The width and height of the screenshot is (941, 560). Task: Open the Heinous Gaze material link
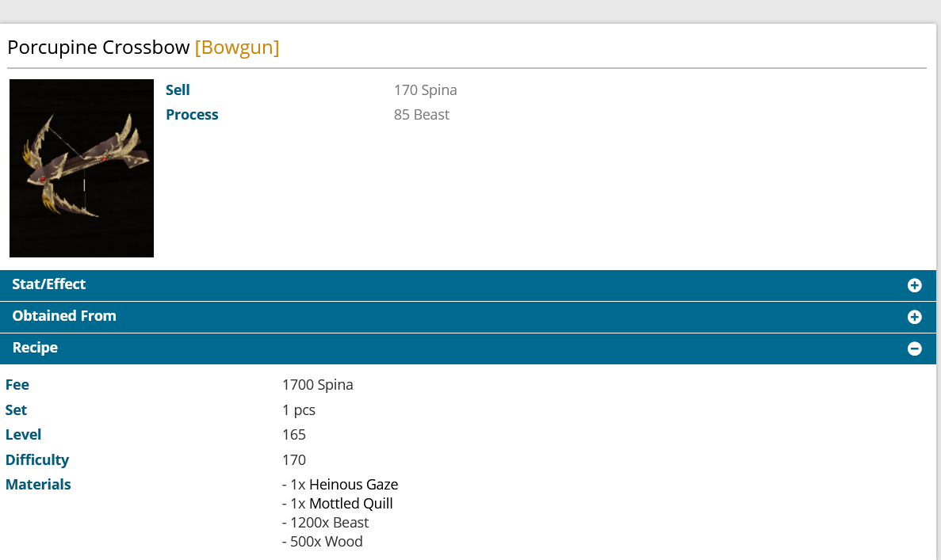tap(354, 485)
